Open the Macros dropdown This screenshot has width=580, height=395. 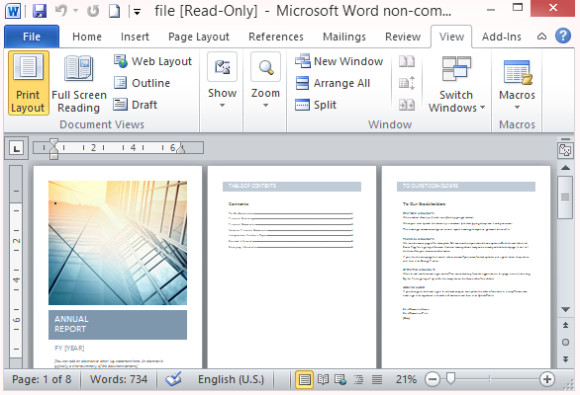pyautogui.click(x=517, y=84)
